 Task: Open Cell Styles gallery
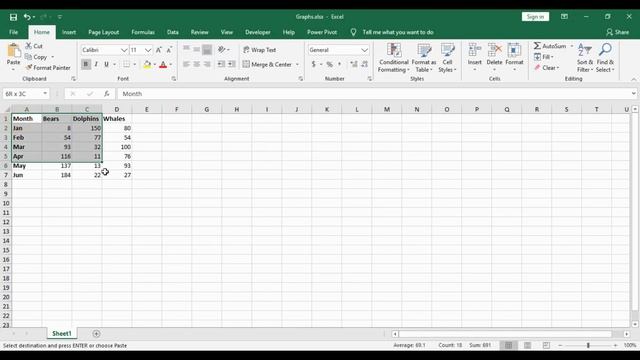pos(447,58)
